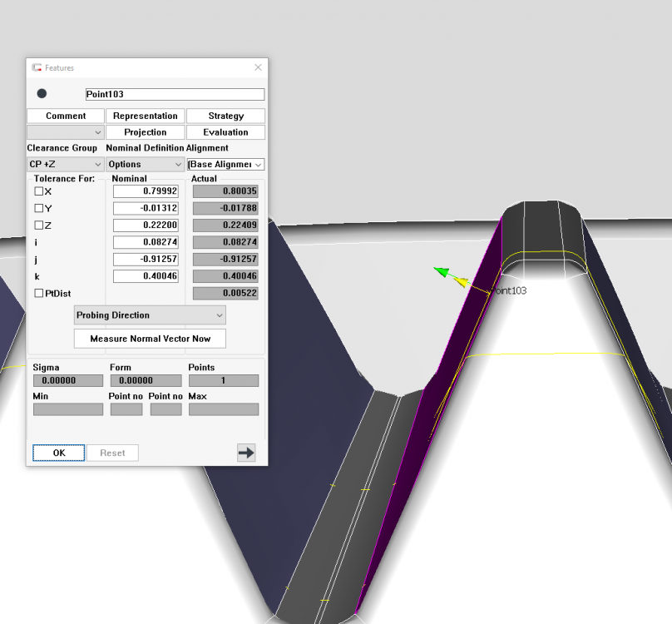Open the CP +Z clearance group dropdown
This screenshot has height=624, width=672.
(x=65, y=165)
